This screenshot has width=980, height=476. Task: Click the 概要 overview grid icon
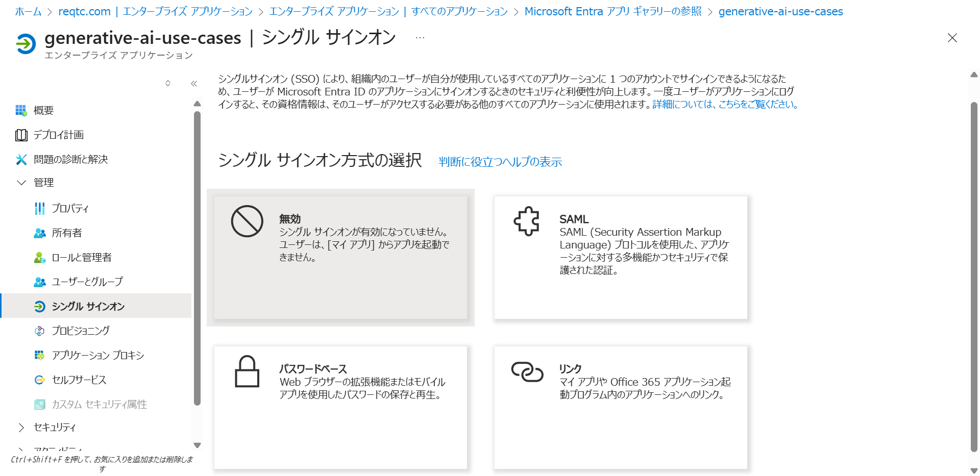(x=21, y=110)
